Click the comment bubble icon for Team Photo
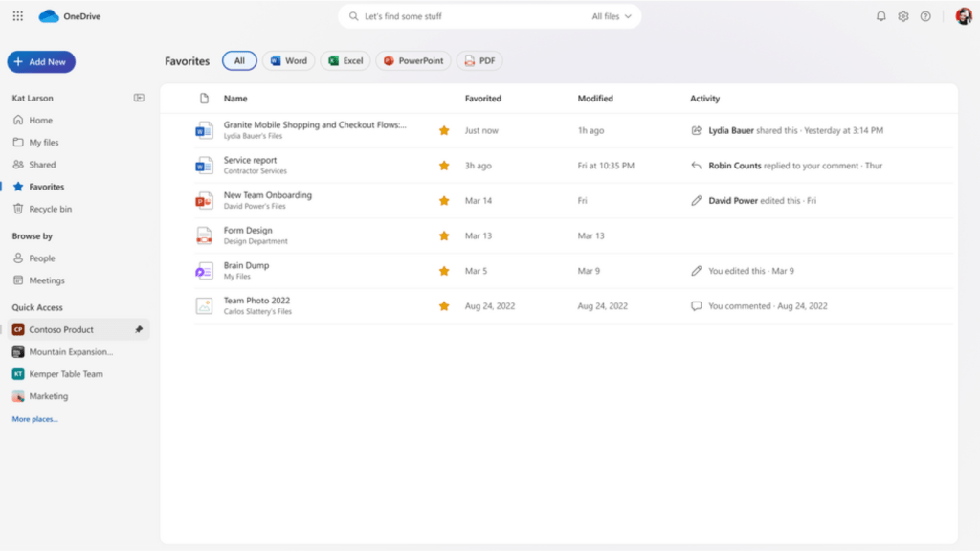The height and width of the screenshot is (560, 980). point(697,305)
